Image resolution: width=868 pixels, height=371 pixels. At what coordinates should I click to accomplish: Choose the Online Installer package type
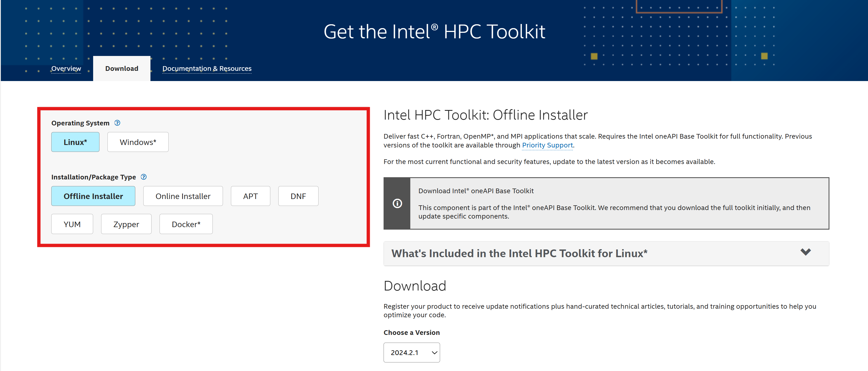pyautogui.click(x=183, y=196)
